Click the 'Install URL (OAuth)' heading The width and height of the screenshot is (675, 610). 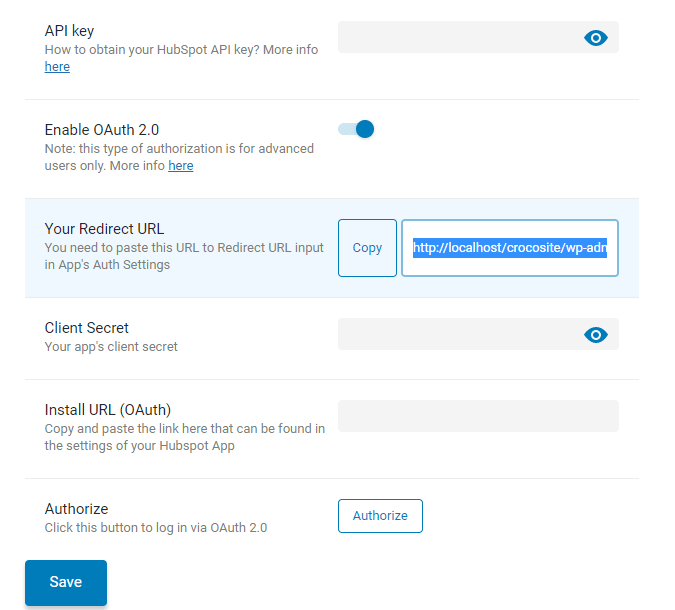[x=108, y=410]
